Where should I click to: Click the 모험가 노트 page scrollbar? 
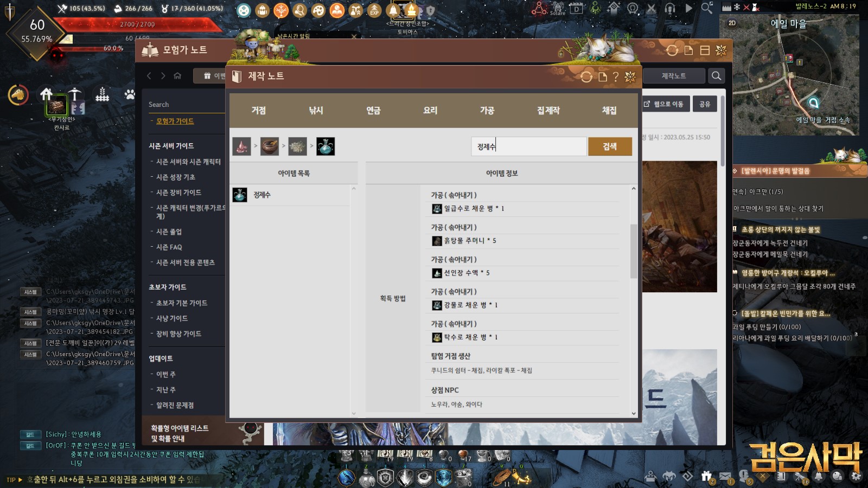[723, 131]
